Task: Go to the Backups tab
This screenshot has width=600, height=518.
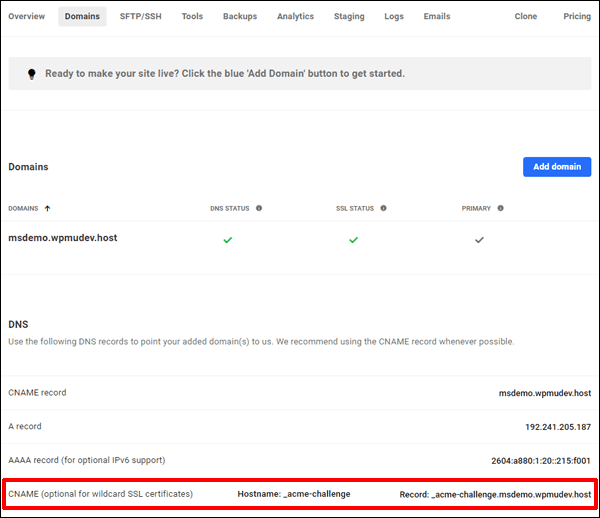Action: (x=240, y=16)
